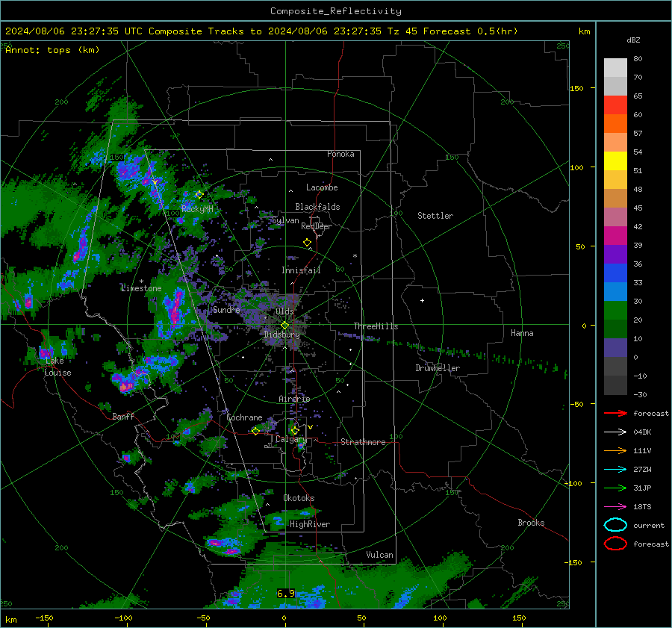Click the cyan current ellipse icon

pyautogui.click(x=615, y=525)
